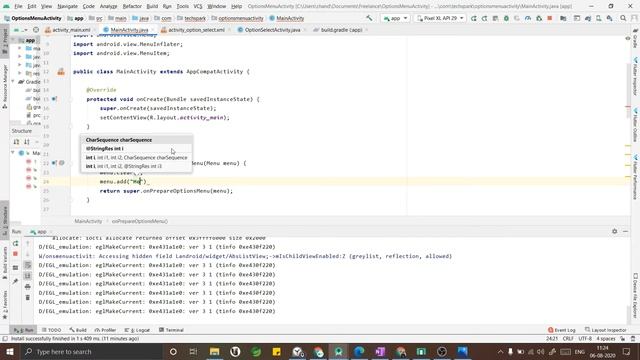Viewport: 640px width, 360px height.
Task: Click the Make Project hammer icon
Action: point(369,18)
